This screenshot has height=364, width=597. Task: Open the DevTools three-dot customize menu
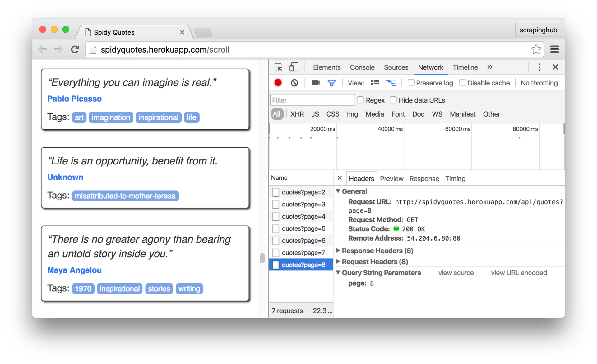point(539,67)
